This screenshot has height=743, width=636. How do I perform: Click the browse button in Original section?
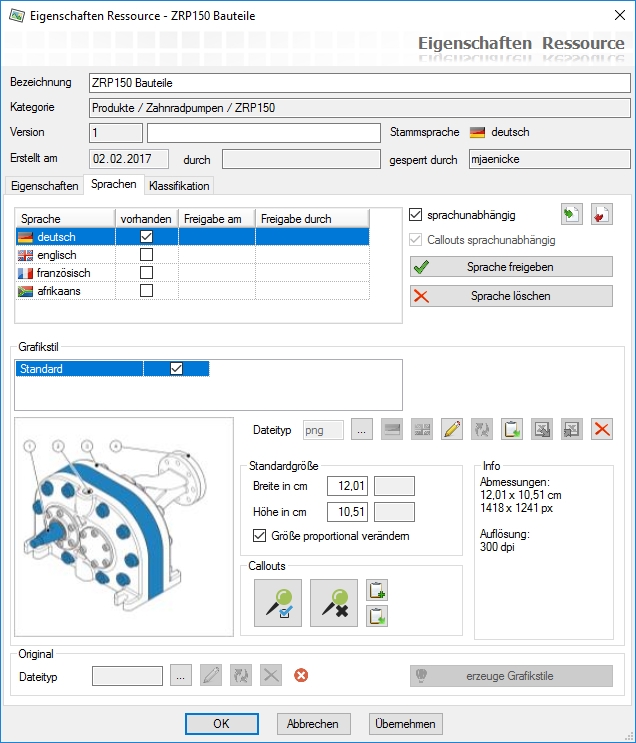point(181,675)
